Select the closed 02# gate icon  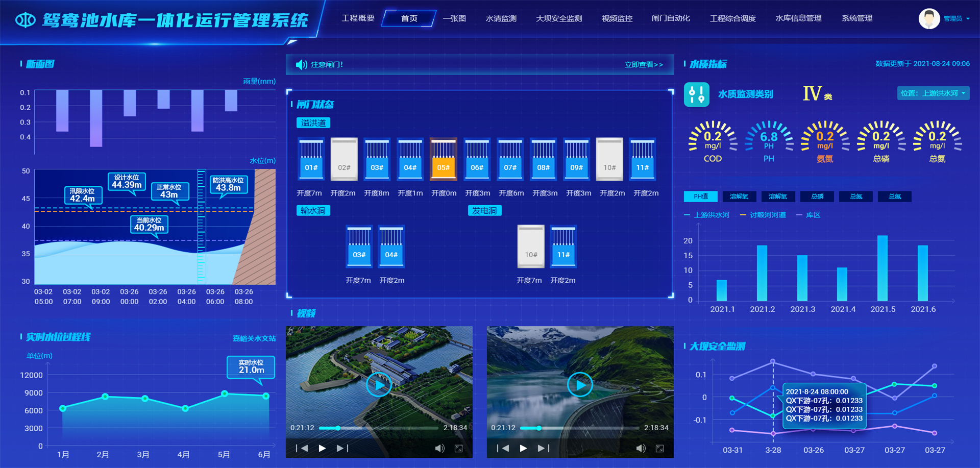tap(344, 159)
